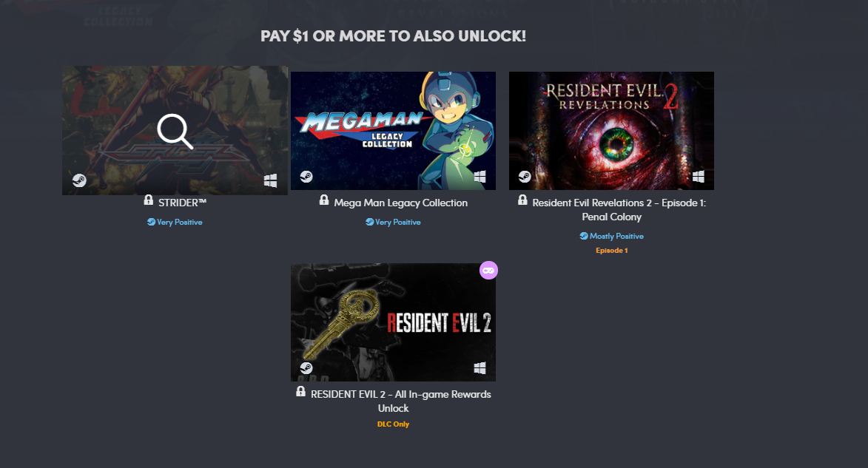
Task: Click Windows icon on STRIDER thumbnail
Action: pyautogui.click(x=270, y=180)
